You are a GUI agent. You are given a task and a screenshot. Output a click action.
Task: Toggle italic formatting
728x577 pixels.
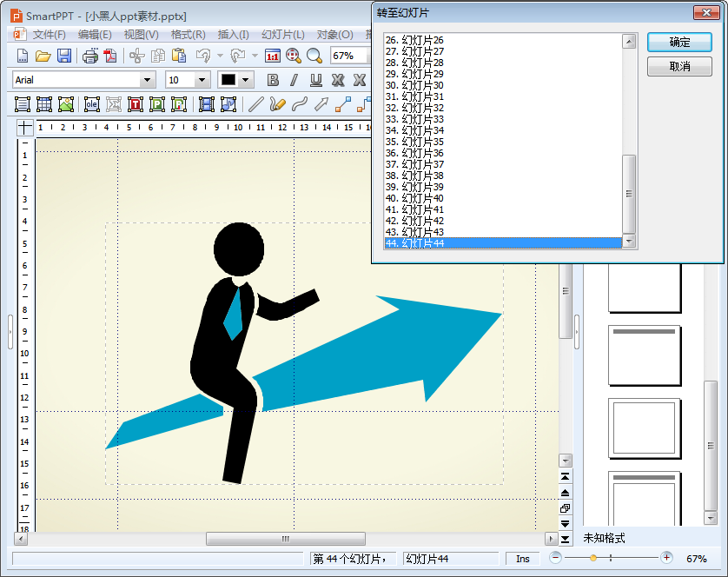pos(294,80)
